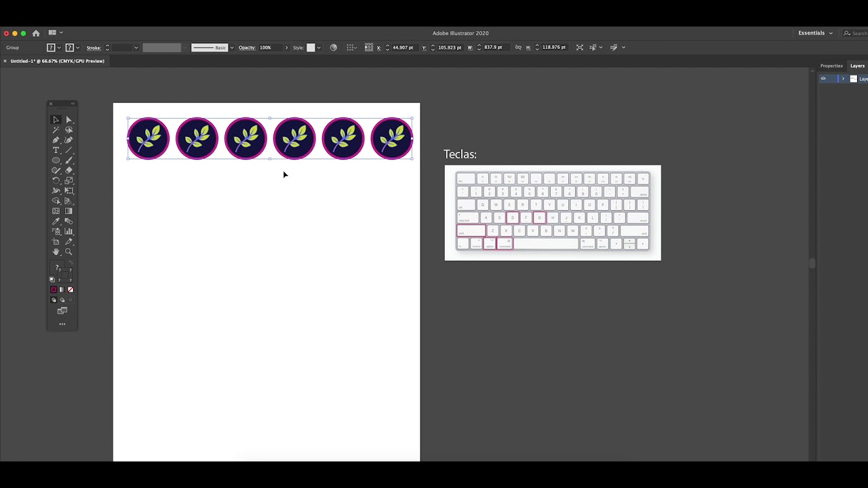Open the Fill color dropdown in control bar
Image resolution: width=868 pixels, height=488 pixels.
tap(59, 47)
